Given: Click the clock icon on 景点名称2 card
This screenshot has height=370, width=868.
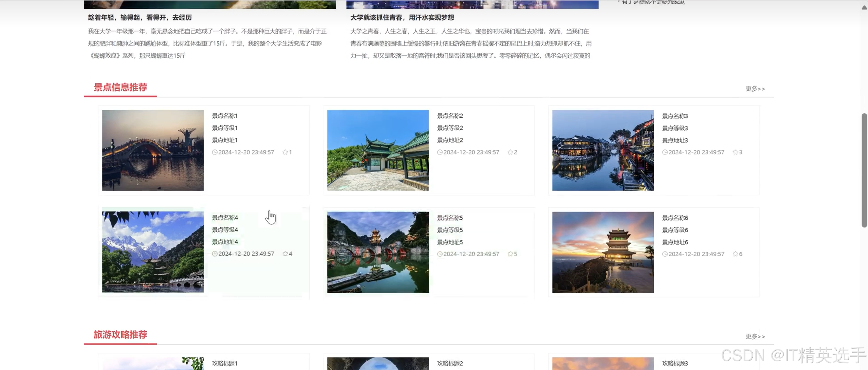Looking at the screenshot, I should tap(440, 152).
